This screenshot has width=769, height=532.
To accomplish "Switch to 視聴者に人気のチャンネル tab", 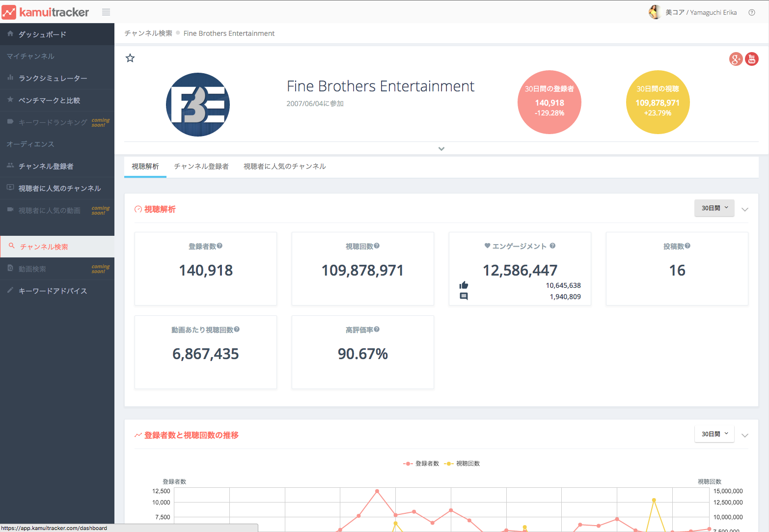I will click(x=285, y=167).
